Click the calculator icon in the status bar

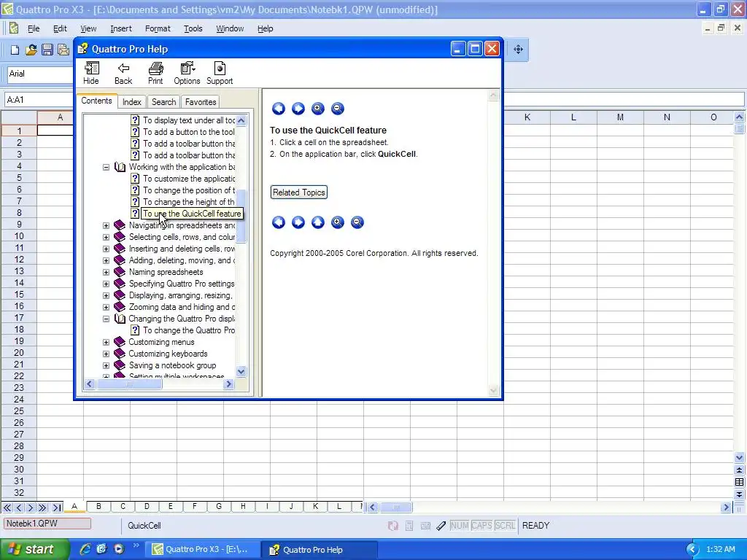click(409, 526)
